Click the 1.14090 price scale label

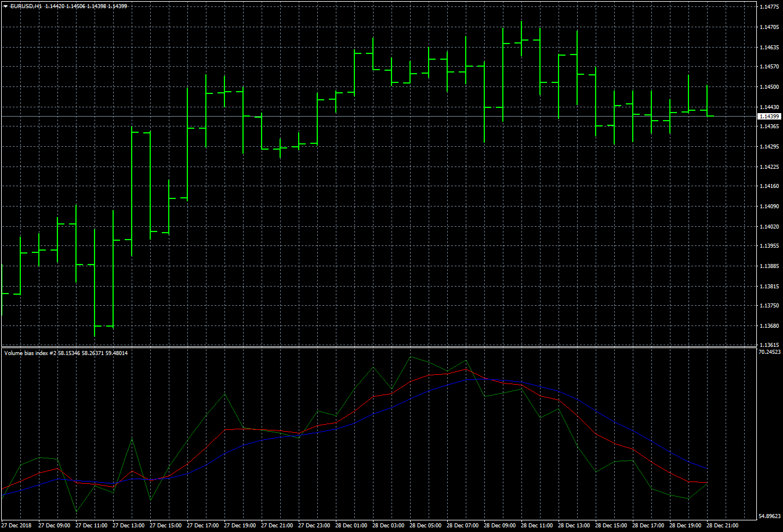coord(768,207)
